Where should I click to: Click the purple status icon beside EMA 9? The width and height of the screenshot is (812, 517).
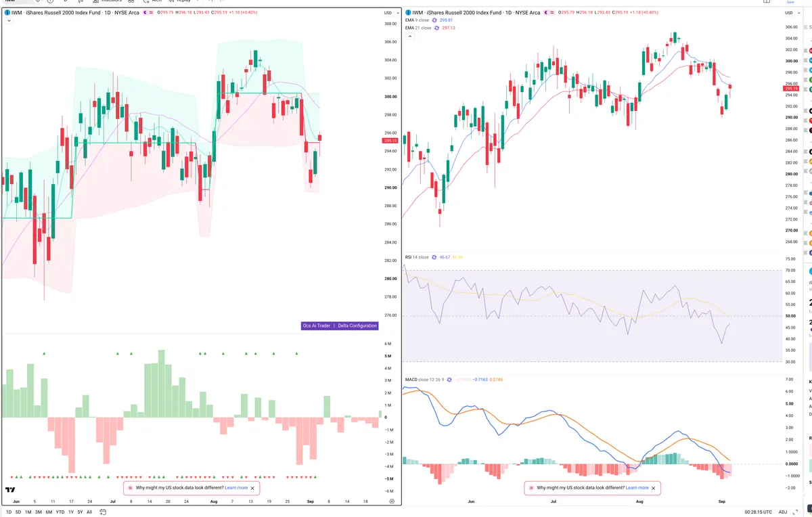[x=435, y=20]
